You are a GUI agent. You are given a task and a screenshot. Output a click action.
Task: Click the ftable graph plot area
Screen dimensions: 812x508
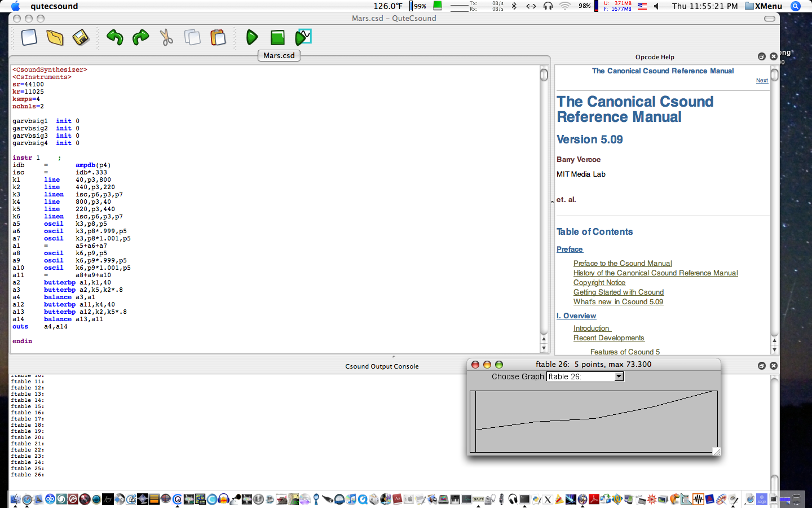(594, 422)
